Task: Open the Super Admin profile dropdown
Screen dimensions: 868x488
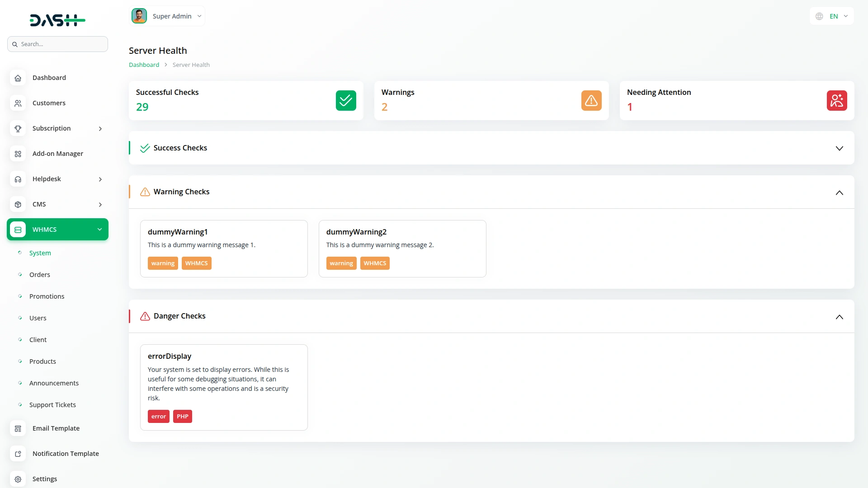Action: tap(167, 16)
